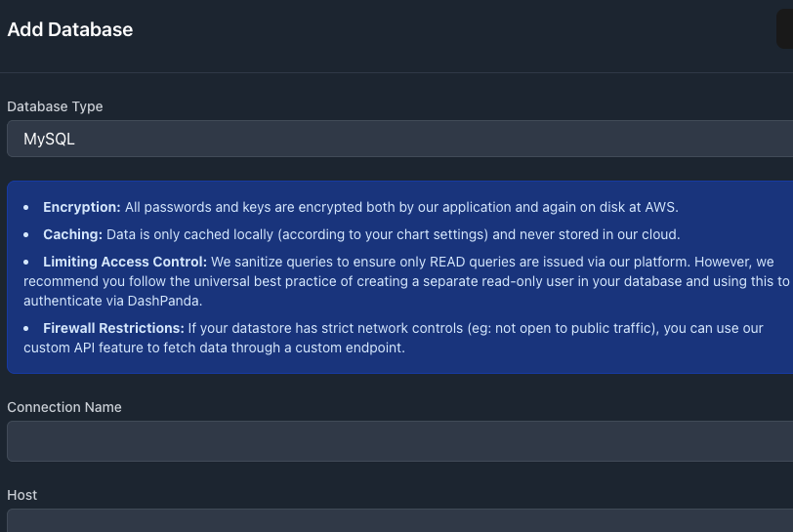Image resolution: width=793 pixels, height=532 pixels.
Task: Click the word AWS in the Encryption line
Action: pyautogui.click(x=659, y=207)
